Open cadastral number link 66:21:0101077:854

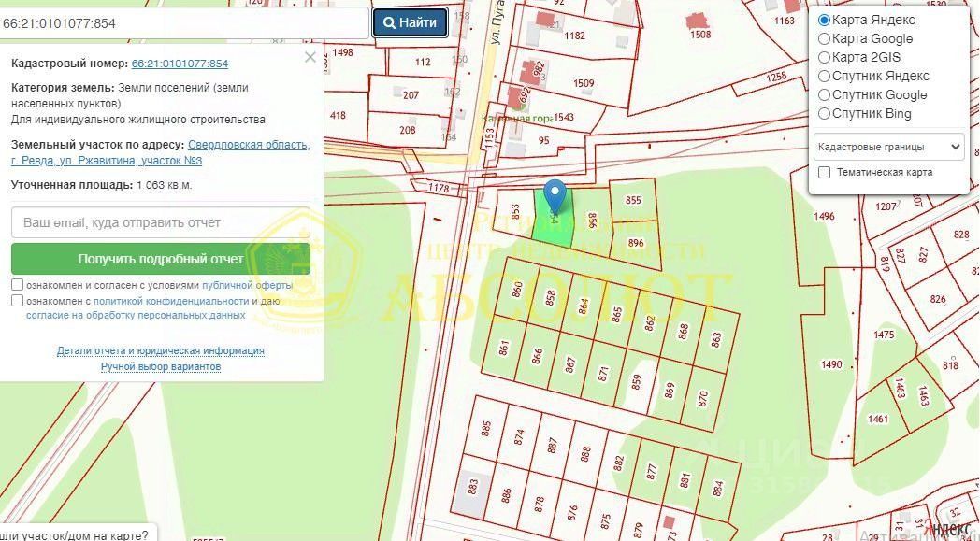(x=180, y=64)
